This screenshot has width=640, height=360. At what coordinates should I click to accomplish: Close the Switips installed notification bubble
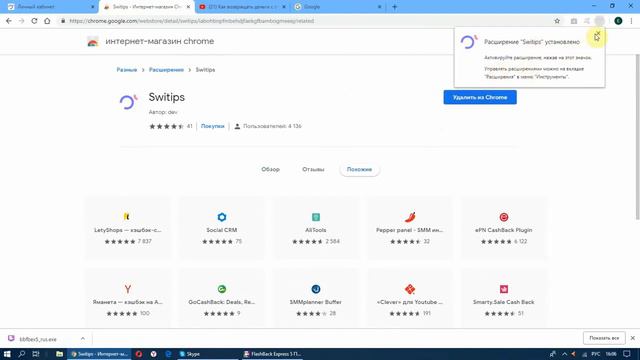click(598, 33)
